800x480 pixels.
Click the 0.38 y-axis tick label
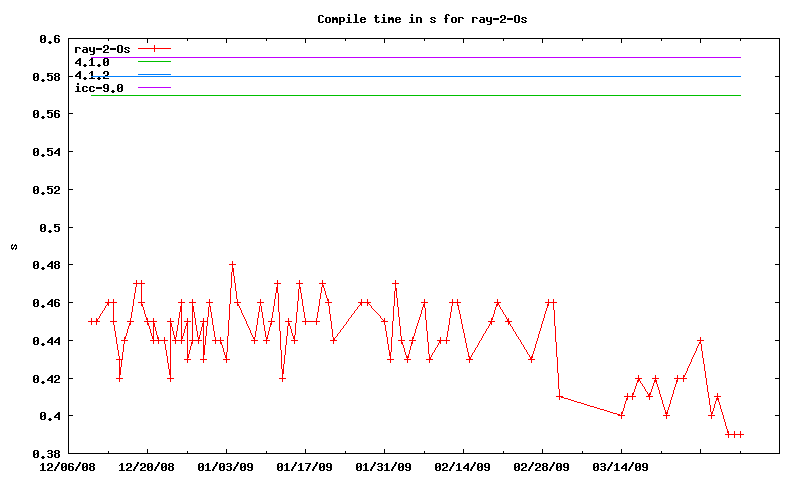pyautogui.click(x=47, y=453)
